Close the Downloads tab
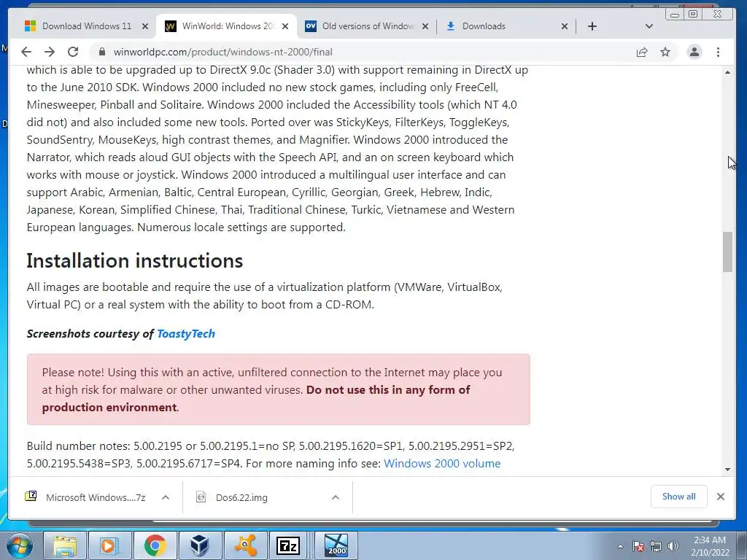The width and height of the screenshot is (747, 560). click(565, 26)
